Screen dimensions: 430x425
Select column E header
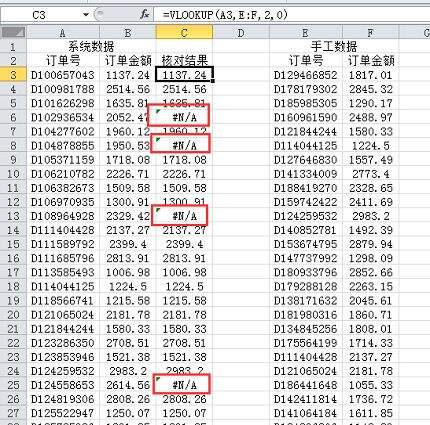(305, 33)
